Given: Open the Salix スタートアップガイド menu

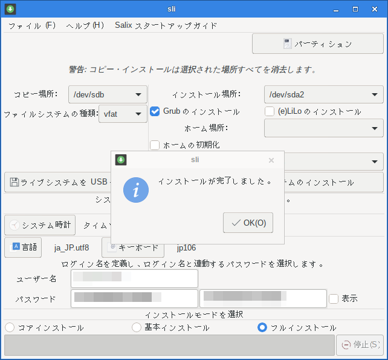Looking at the screenshot, I should (x=166, y=26).
